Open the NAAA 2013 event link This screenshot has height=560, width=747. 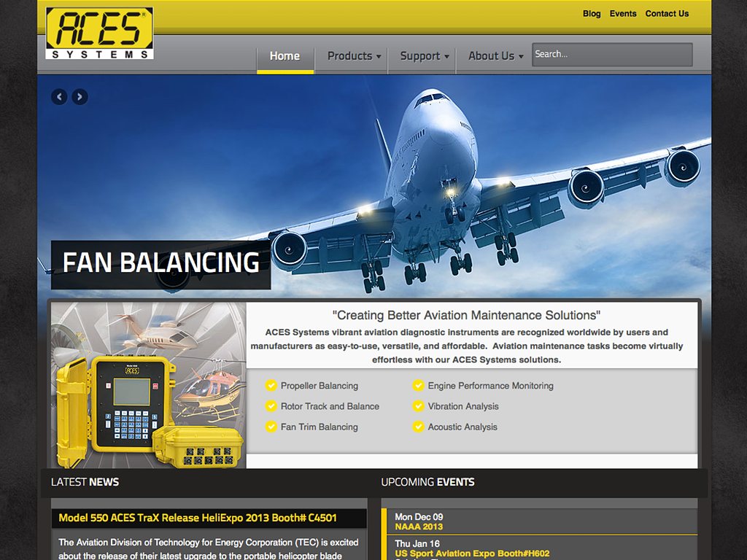point(419,526)
